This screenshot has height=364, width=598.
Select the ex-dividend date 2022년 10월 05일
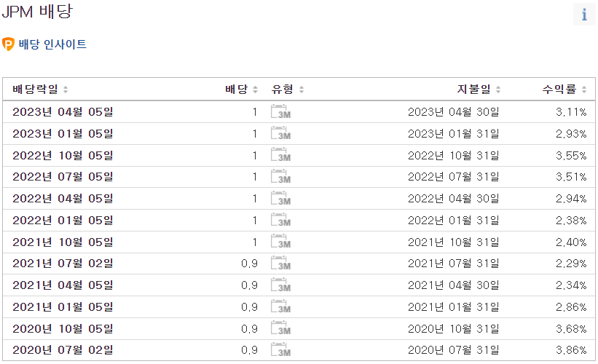point(63,155)
